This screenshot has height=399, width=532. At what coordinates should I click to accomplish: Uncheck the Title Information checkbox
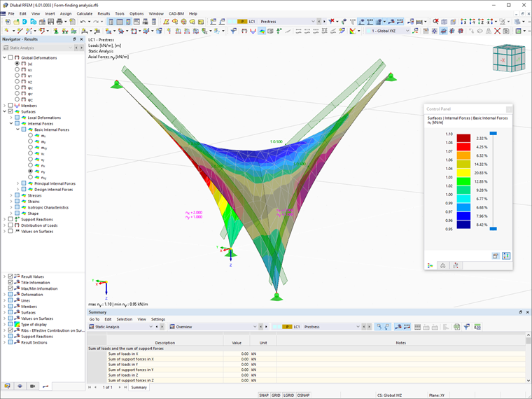click(x=10, y=282)
